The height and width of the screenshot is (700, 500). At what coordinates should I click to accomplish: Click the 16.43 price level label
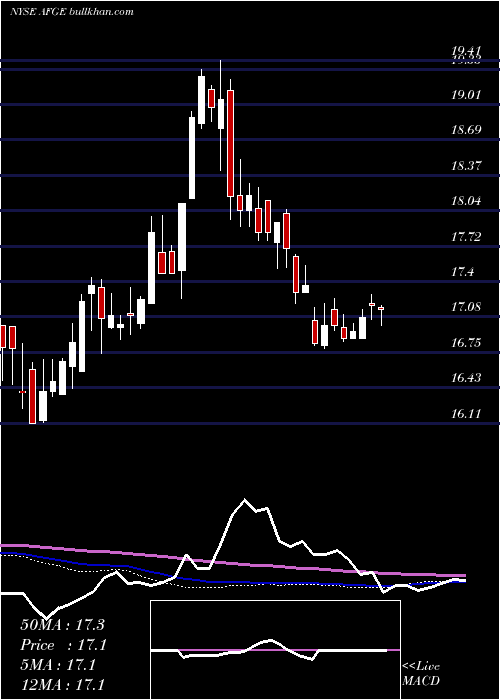467,378
